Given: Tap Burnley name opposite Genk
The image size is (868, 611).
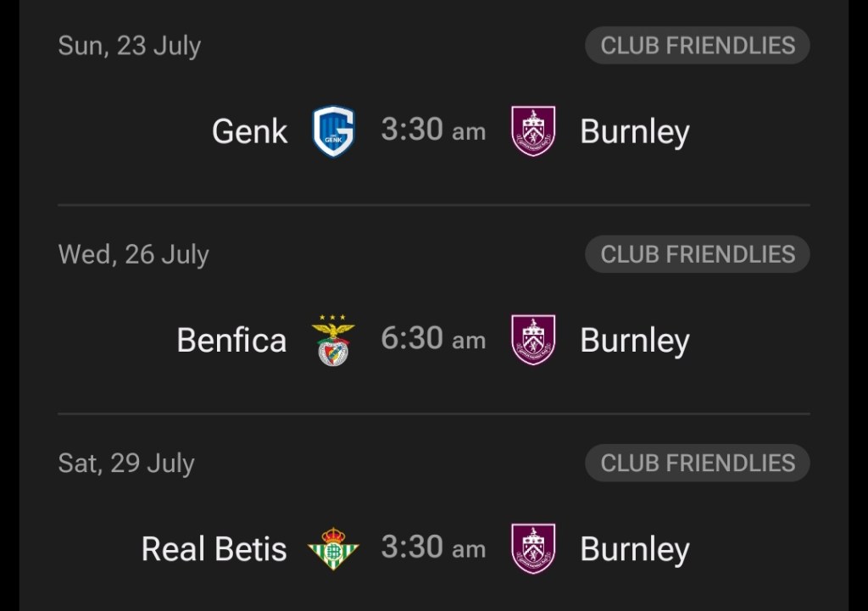Looking at the screenshot, I should pyautogui.click(x=634, y=131).
